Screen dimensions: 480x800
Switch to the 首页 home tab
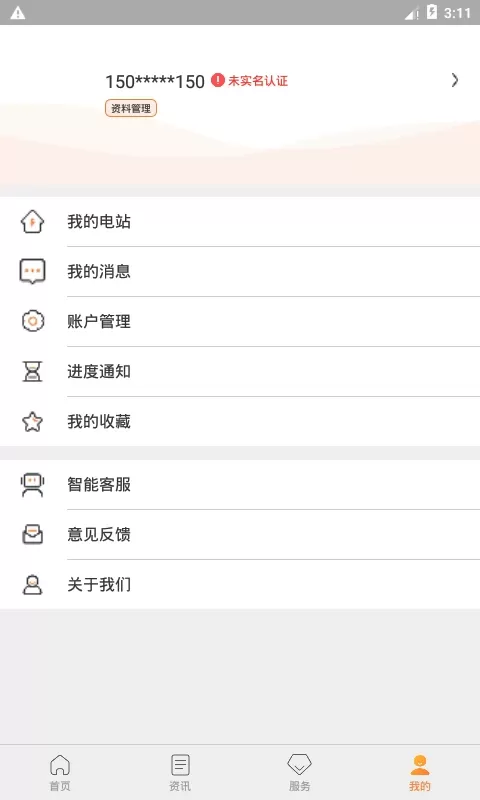click(x=60, y=772)
